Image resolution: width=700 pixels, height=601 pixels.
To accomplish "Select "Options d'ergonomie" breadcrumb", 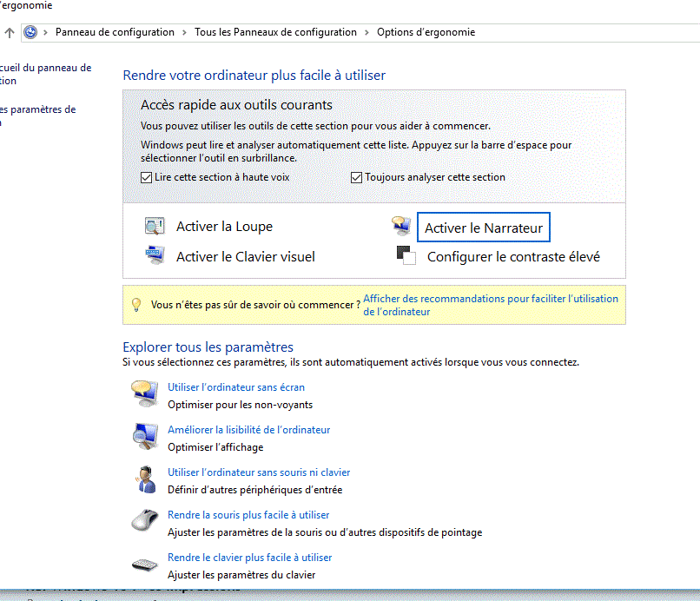I will [426, 32].
